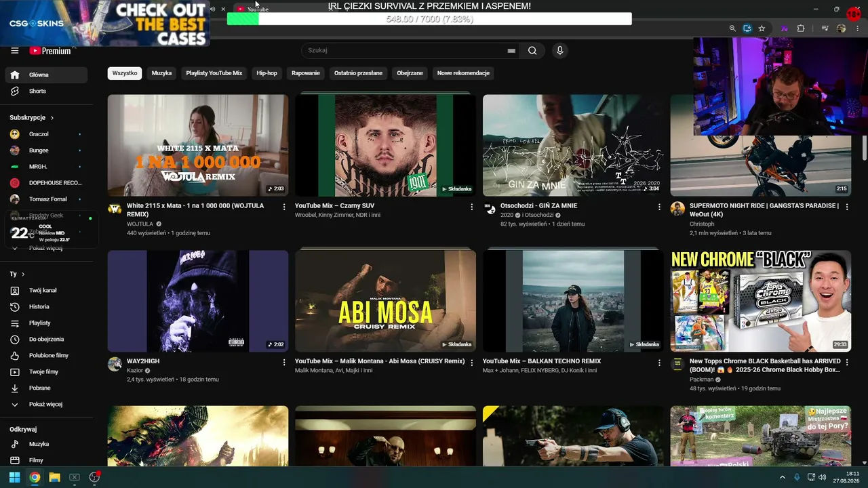Open the DOPEHOUSE RECO... subscription channel
This screenshot has width=868, height=488.
pos(46,183)
